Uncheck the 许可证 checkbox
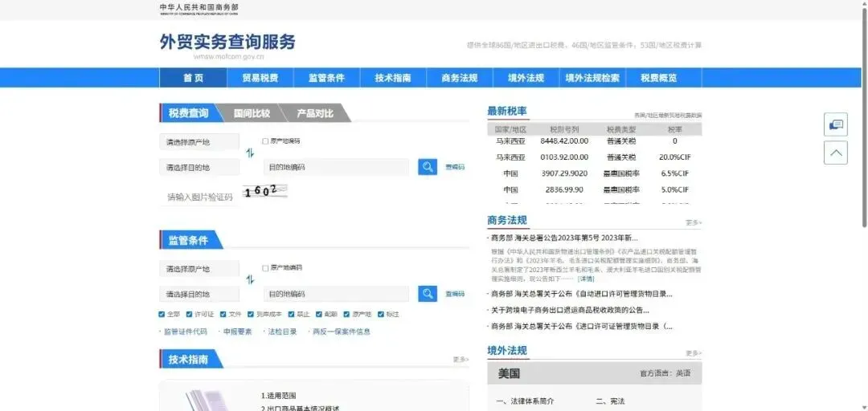 (x=190, y=314)
